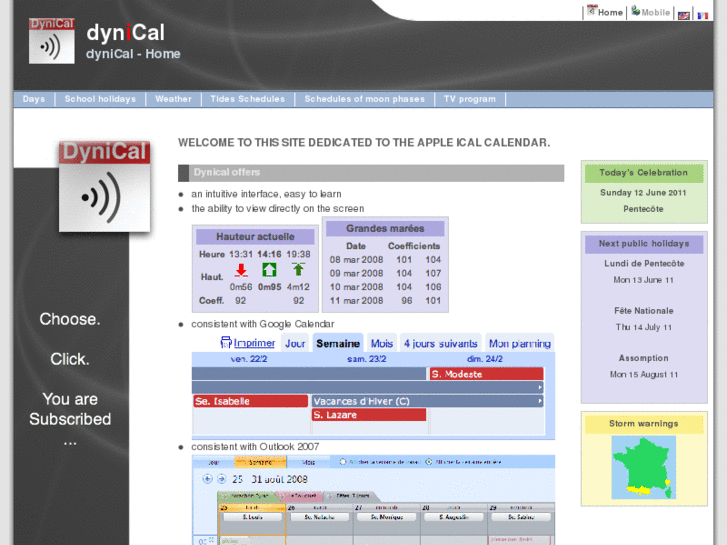
Task: Click the Imprimer print link
Action: [254, 343]
